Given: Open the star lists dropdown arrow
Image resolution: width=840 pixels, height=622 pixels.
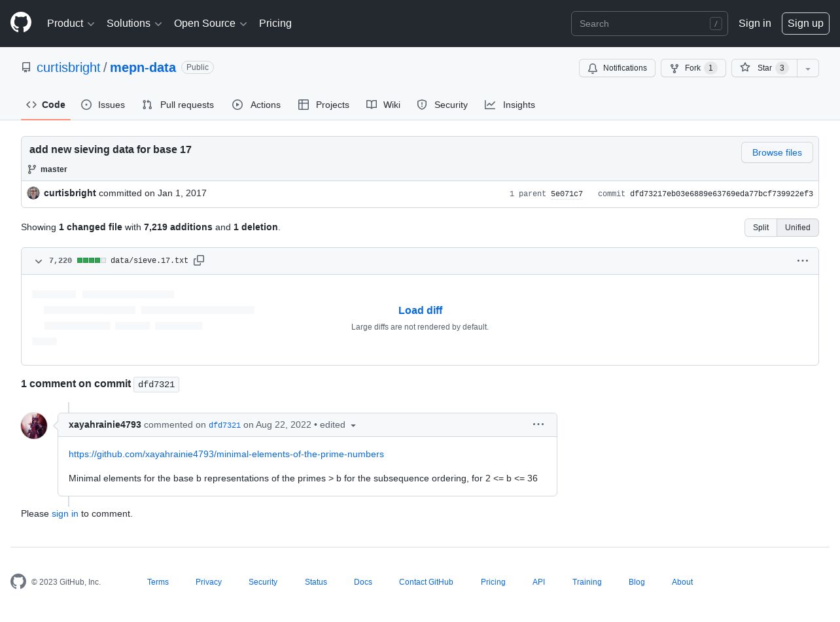Looking at the screenshot, I should (x=808, y=68).
